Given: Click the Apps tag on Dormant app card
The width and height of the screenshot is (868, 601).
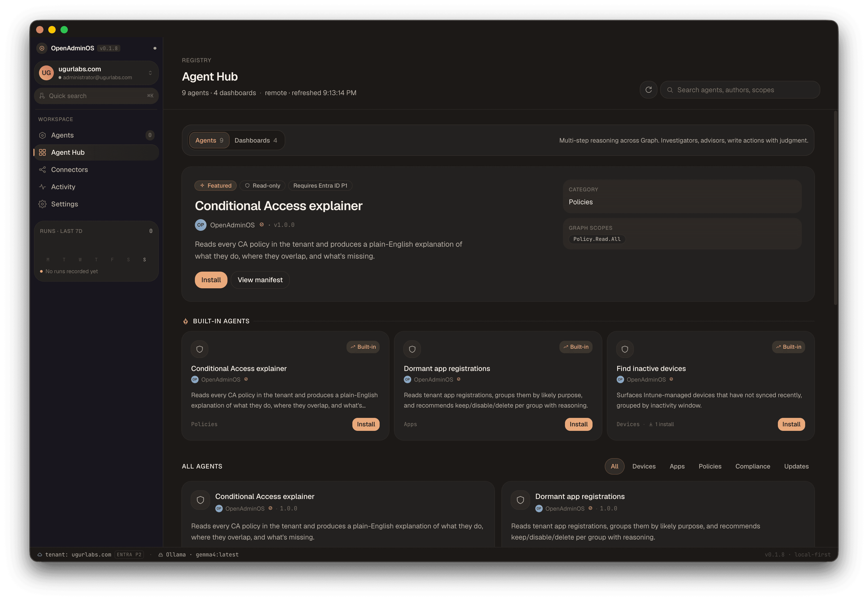Looking at the screenshot, I should pyautogui.click(x=410, y=424).
